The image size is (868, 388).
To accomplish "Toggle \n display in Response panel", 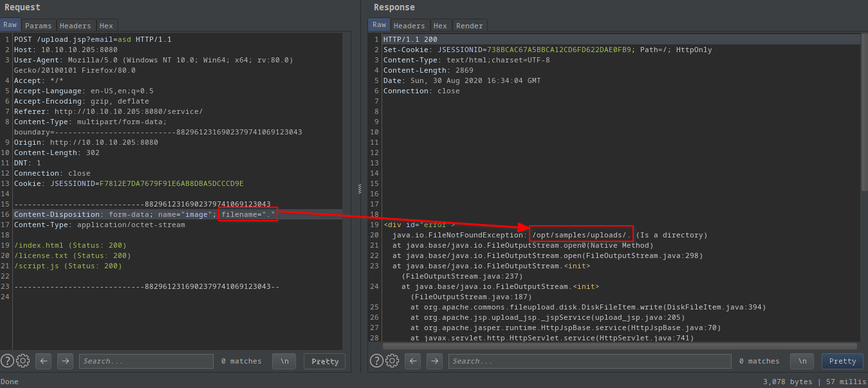I will coord(802,361).
